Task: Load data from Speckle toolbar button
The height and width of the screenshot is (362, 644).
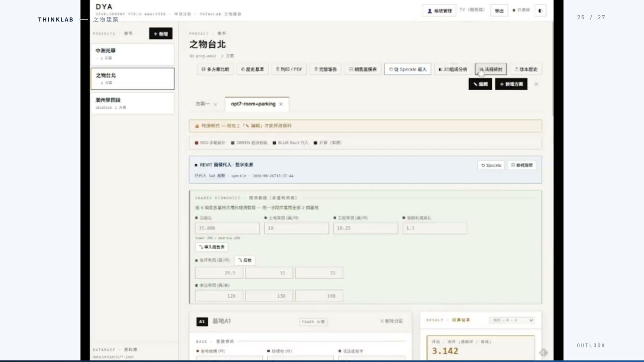Action: point(408,69)
